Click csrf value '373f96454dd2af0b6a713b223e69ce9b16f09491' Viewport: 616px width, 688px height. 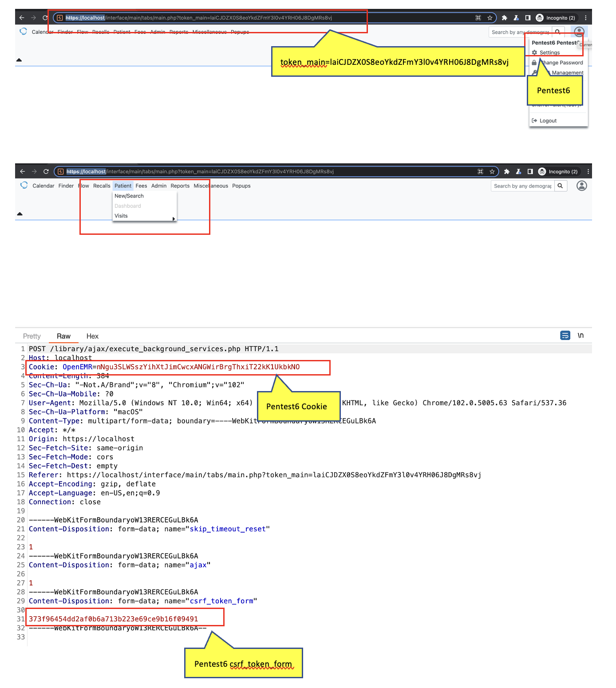[113, 619]
